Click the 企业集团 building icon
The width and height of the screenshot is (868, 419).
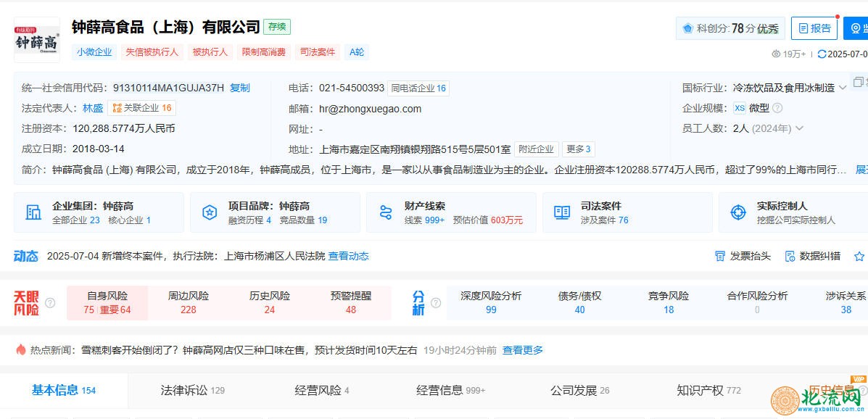33,212
